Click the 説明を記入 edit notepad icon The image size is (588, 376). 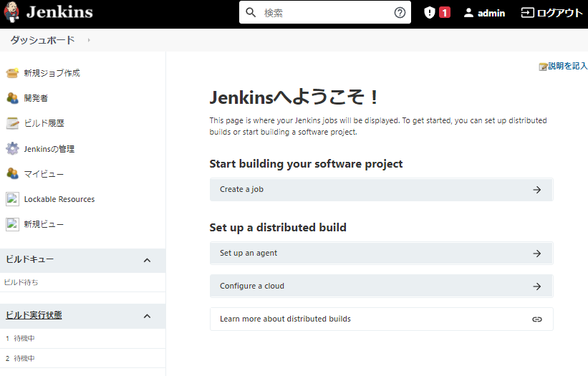click(x=543, y=67)
